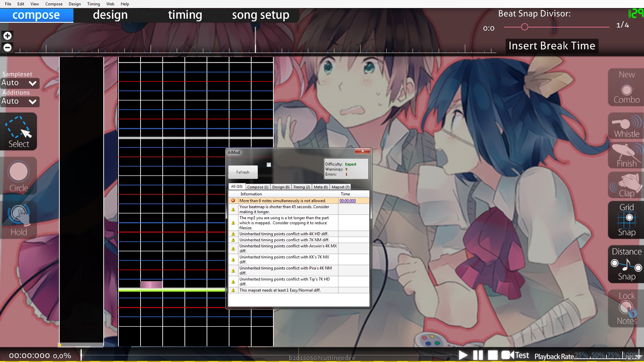Open the Additions Auto dropdown
This screenshot has width=644, height=362.
point(20,101)
